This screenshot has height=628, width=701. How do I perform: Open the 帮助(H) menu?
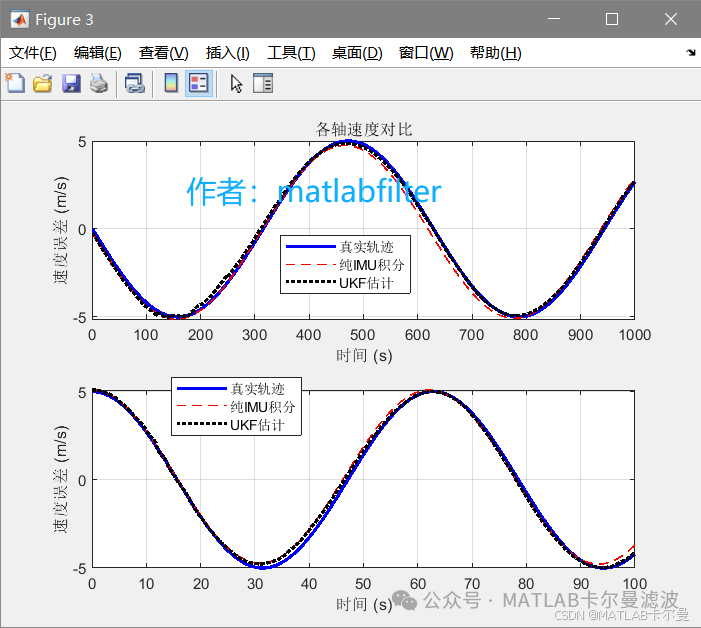coord(495,53)
